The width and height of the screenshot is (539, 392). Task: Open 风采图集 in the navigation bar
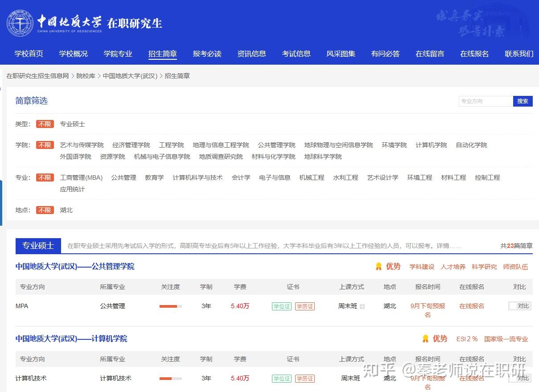point(341,54)
